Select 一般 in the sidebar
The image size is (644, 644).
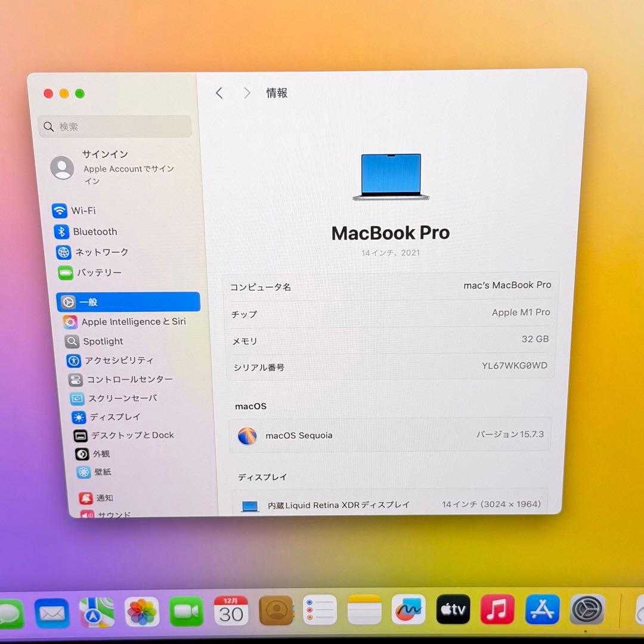tap(128, 302)
